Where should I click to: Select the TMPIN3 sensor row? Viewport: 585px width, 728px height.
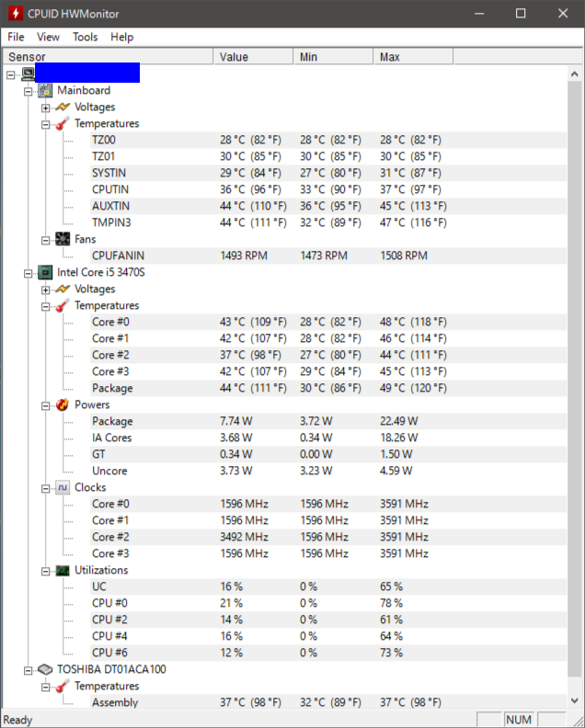point(328,222)
